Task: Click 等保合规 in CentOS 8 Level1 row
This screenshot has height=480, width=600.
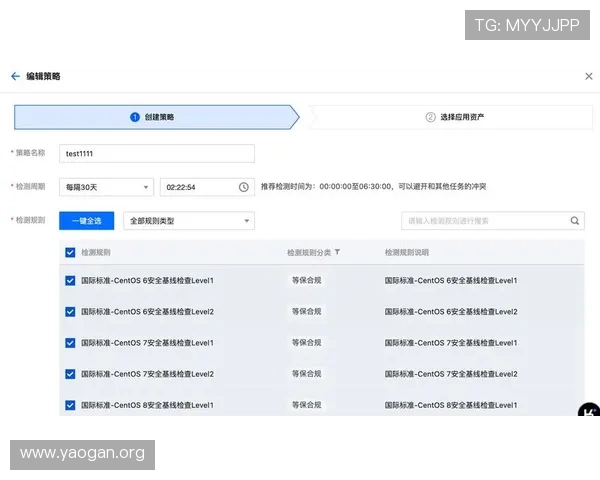Action: coord(307,405)
